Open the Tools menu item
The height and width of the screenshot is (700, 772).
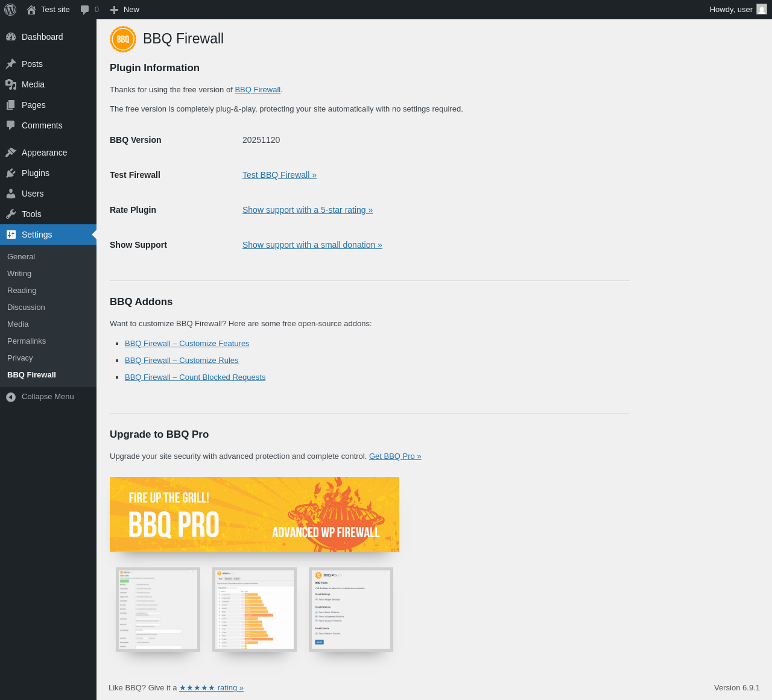[x=48, y=214]
